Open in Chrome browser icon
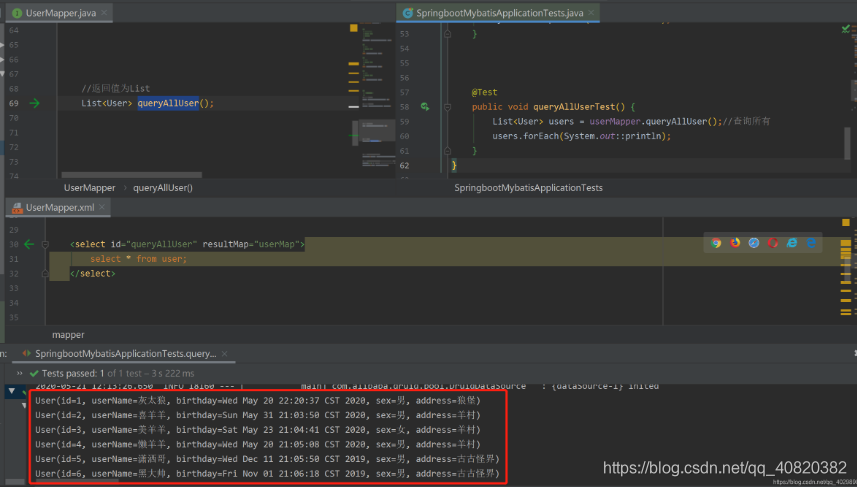The image size is (857, 487). point(716,243)
